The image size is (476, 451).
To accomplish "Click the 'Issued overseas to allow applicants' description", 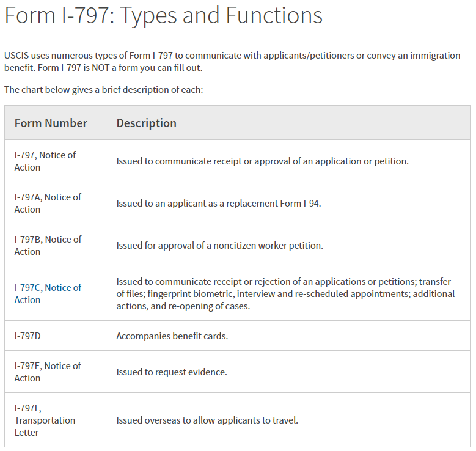I will pyautogui.click(x=207, y=420).
